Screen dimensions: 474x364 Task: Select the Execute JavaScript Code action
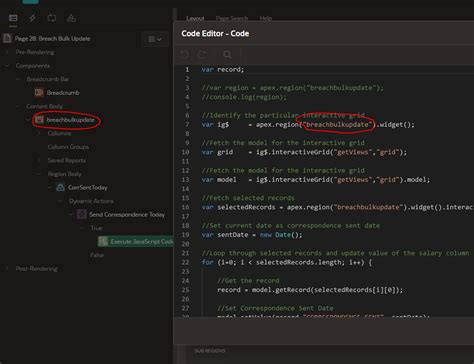pyautogui.click(x=136, y=241)
